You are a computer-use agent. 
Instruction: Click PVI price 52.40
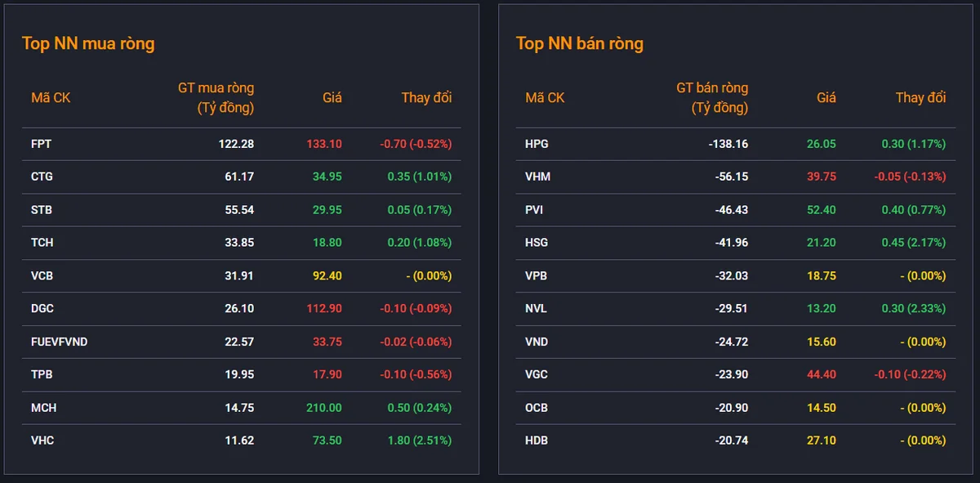click(x=821, y=210)
